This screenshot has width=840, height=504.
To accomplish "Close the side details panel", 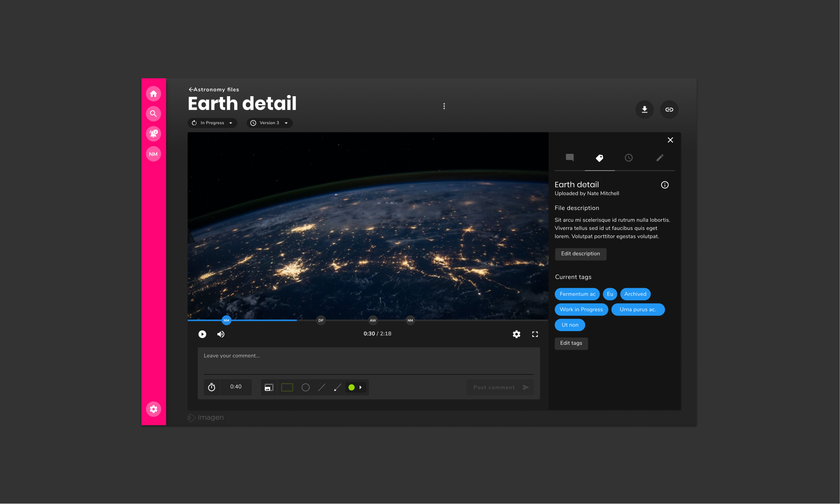I will [670, 140].
